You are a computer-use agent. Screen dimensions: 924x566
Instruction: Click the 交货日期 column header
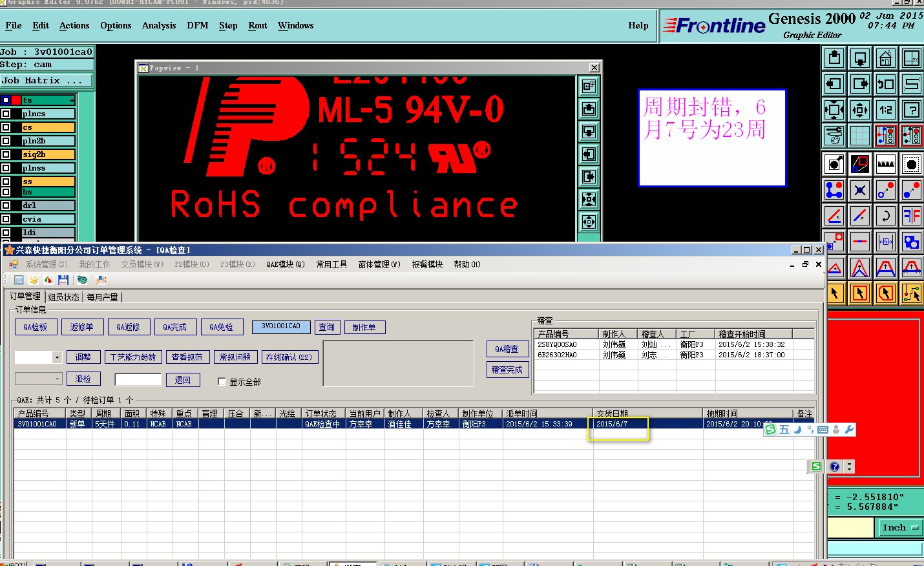point(647,414)
